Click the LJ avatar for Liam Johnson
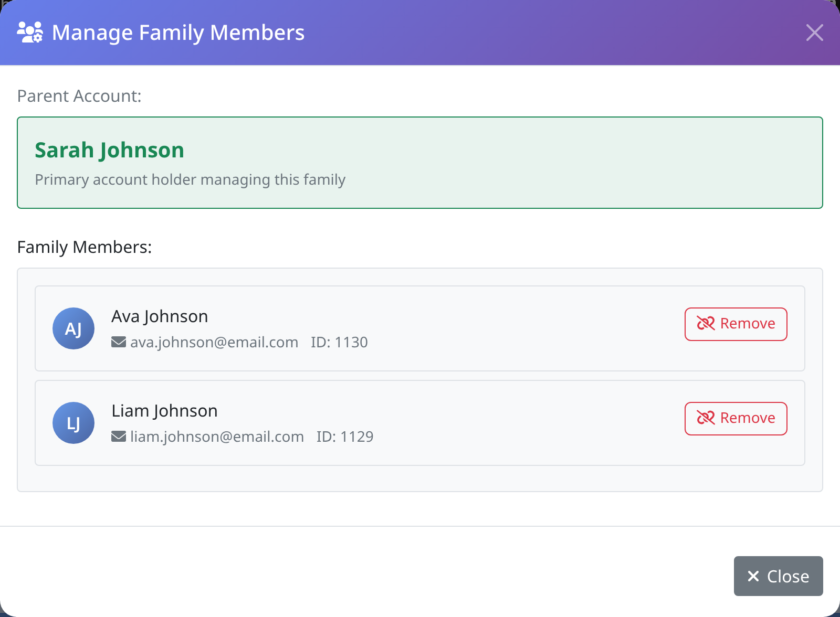The image size is (840, 617). pyautogui.click(x=73, y=423)
